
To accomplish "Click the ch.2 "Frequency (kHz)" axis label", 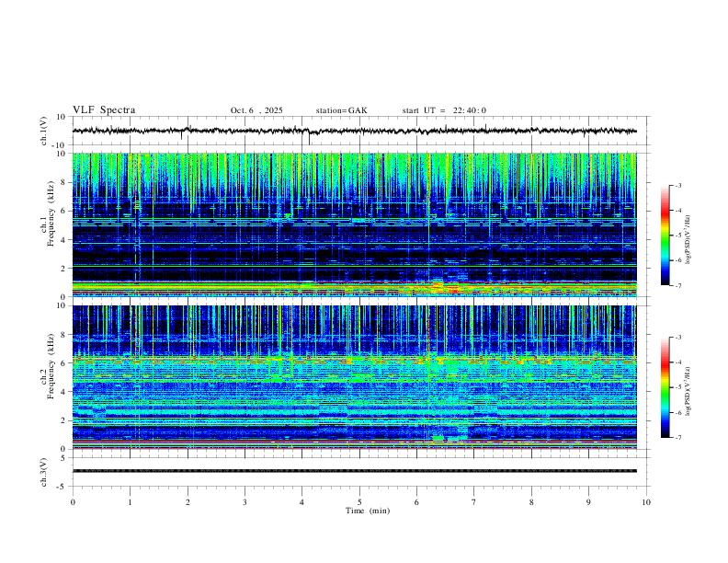I will [51, 366].
